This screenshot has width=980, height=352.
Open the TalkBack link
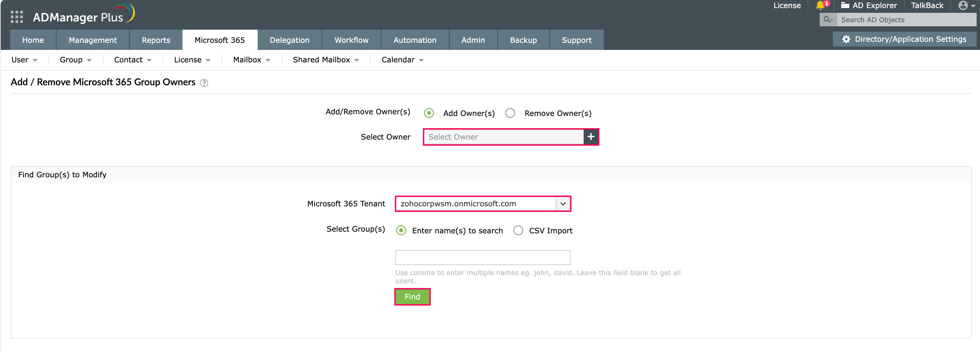(x=927, y=5)
